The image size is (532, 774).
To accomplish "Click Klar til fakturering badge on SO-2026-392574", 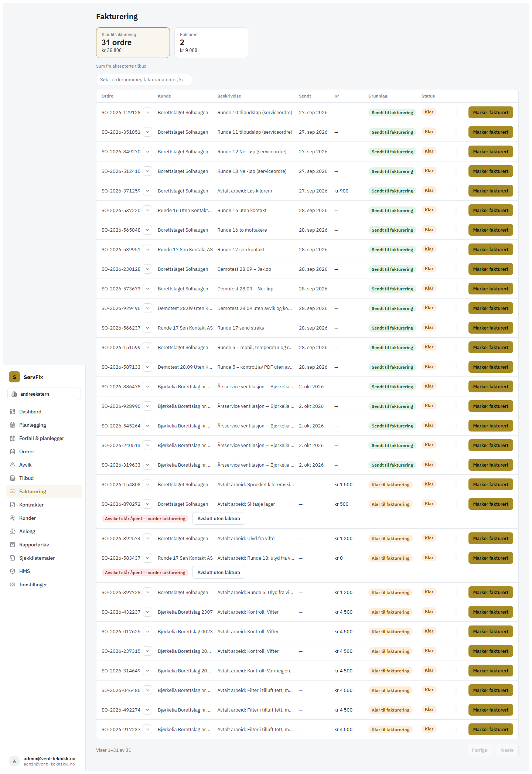I will (x=391, y=538).
